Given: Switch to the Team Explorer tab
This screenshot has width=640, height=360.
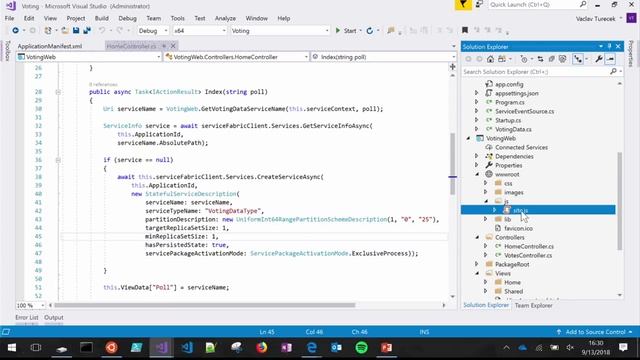Looking at the screenshot, I should [x=533, y=305].
